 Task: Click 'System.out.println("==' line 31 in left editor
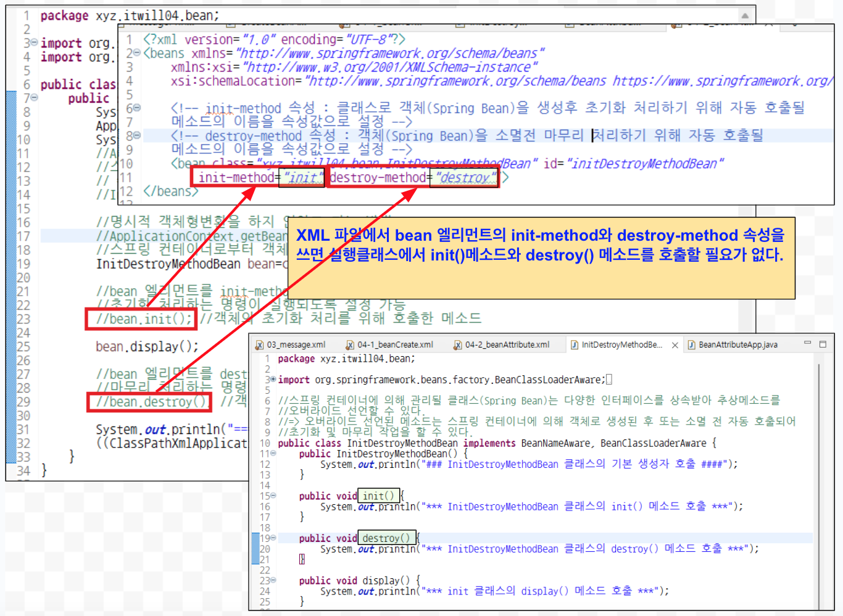(172, 430)
